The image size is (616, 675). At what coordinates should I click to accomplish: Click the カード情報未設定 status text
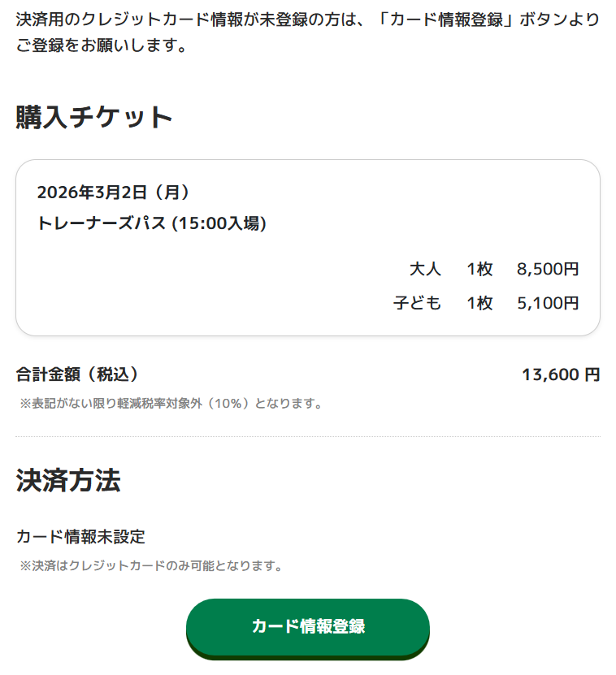point(80,537)
